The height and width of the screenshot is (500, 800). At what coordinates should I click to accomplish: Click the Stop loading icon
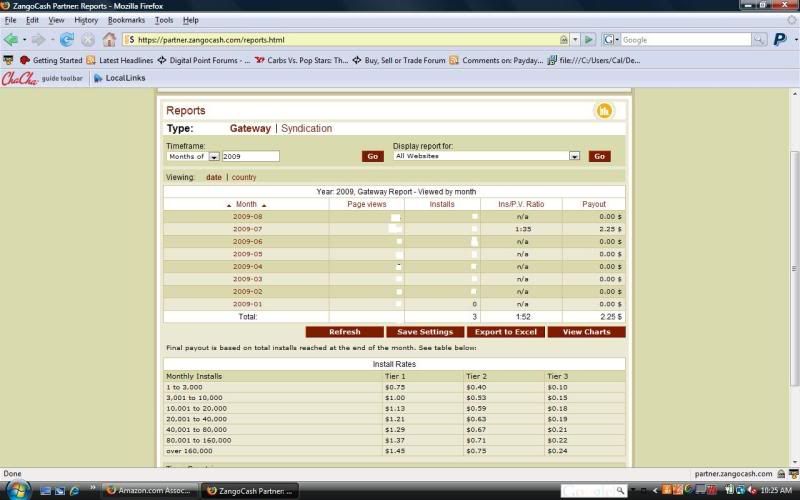coord(88,39)
